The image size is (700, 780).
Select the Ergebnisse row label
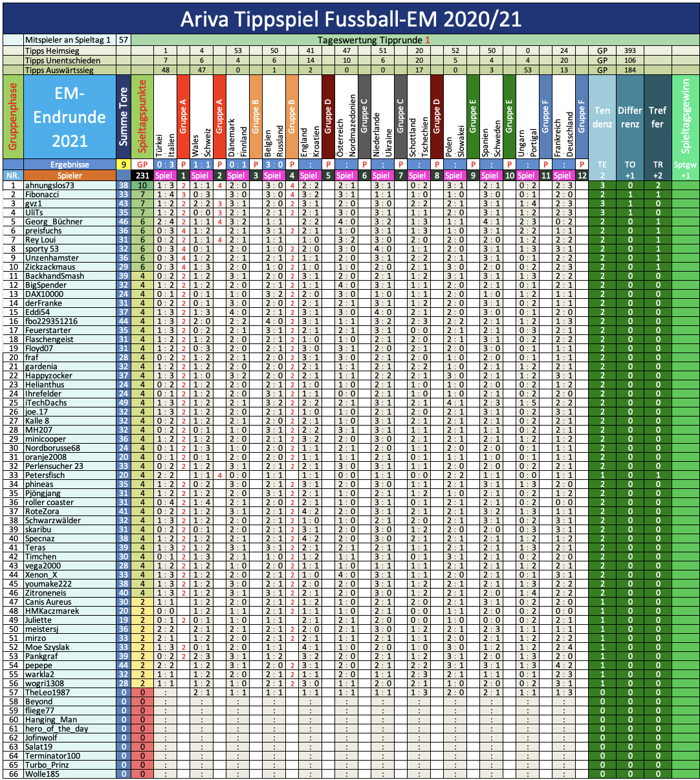(70, 165)
